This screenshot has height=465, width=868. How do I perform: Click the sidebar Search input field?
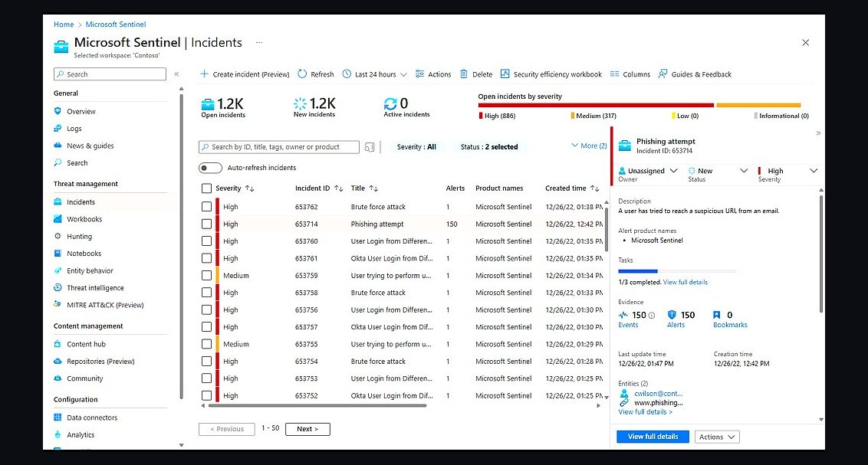tap(110, 74)
